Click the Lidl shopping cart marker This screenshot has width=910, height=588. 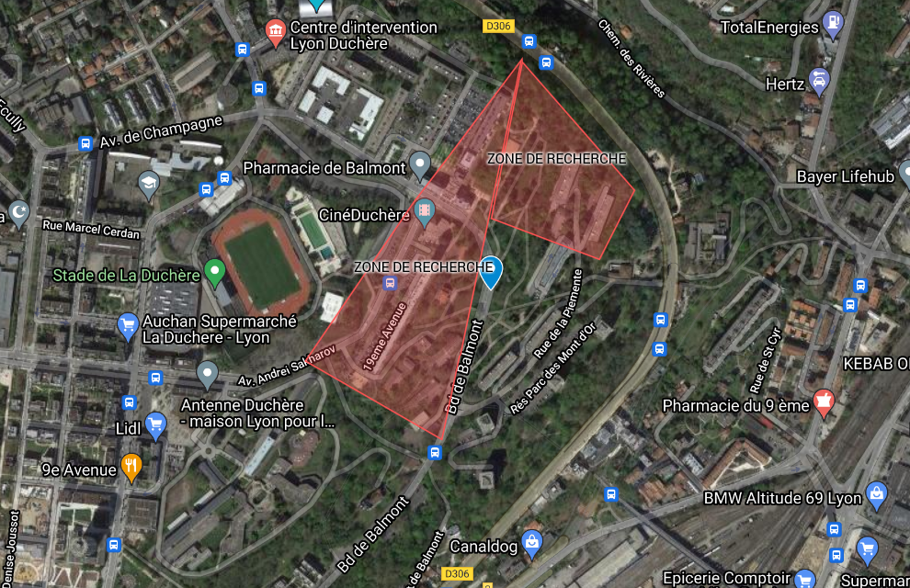(155, 425)
